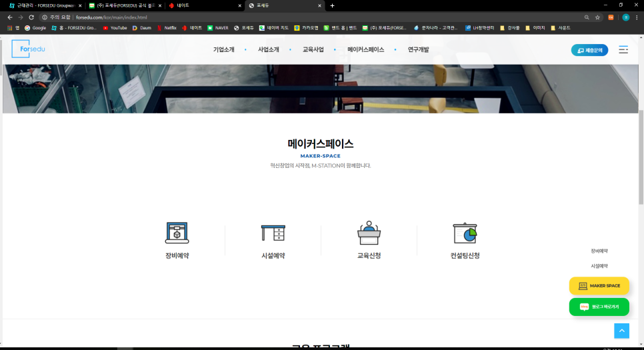Go back in browser history
Screen dimensions: 644x350
(10, 17)
